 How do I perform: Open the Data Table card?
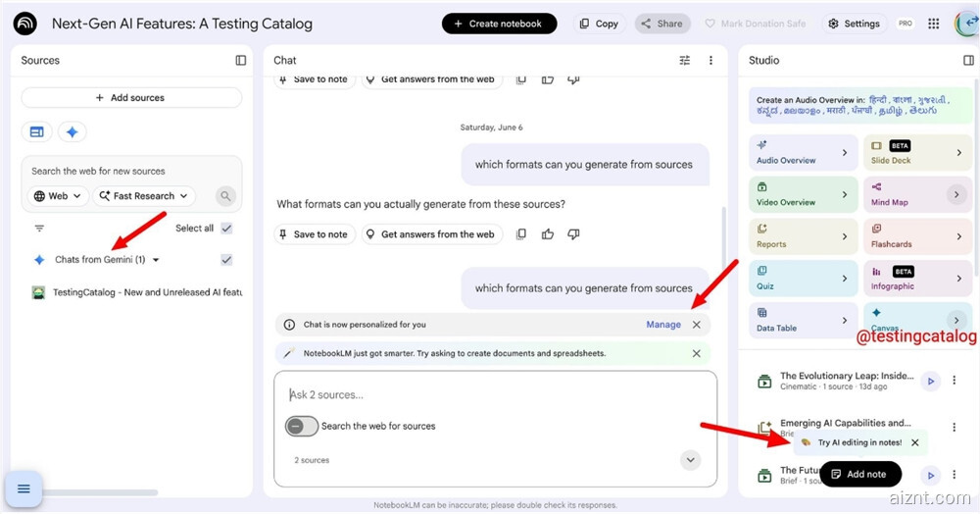pos(804,320)
